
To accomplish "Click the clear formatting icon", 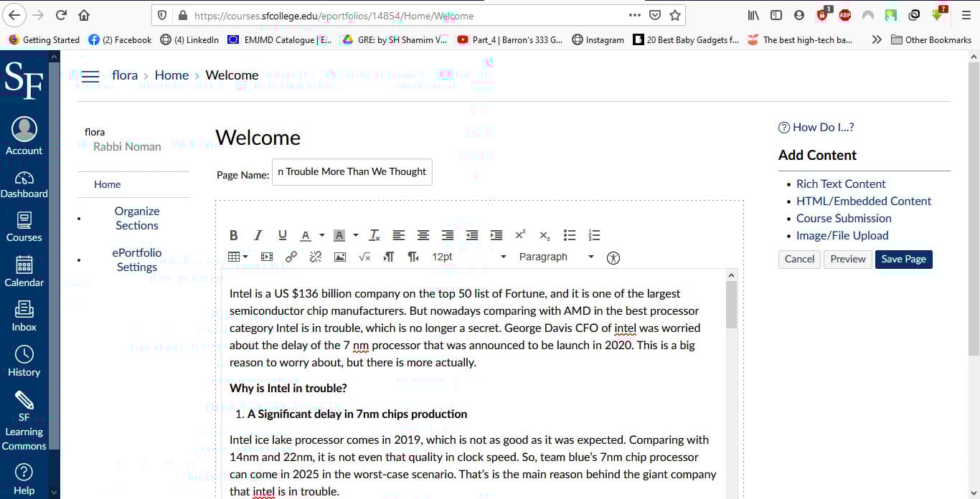I will pos(374,235).
